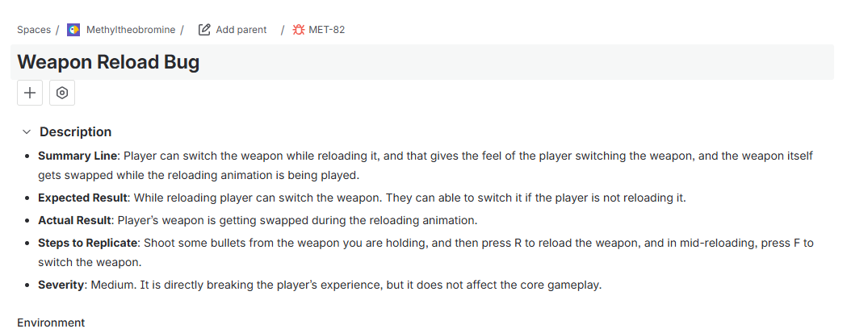Click the Steps to Replicate bold label

click(x=87, y=243)
